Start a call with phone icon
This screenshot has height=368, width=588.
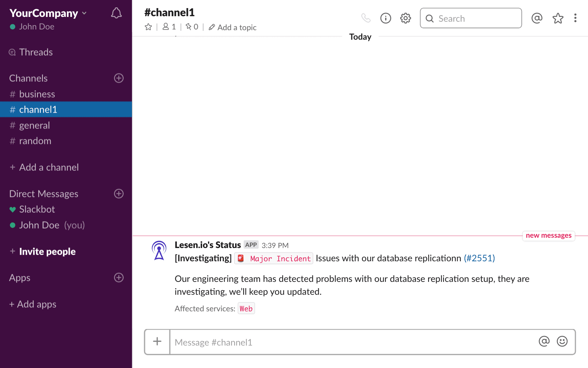[366, 18]
